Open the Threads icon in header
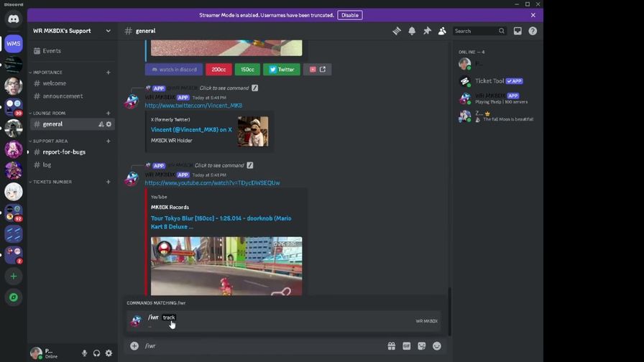 [x=396, y=31]
